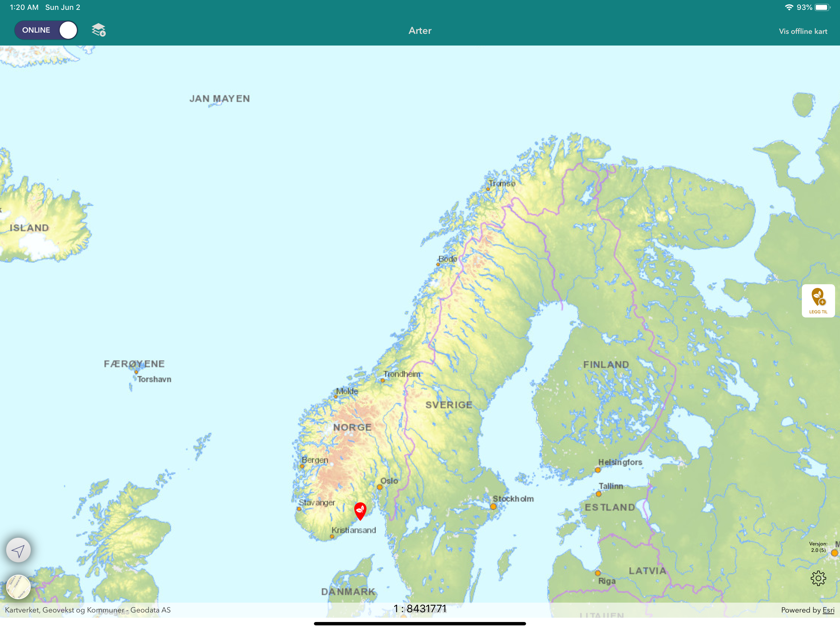Tap the JAN MAYEN label
This screenshot has width=840, height=630.
[x=220, y=99]
